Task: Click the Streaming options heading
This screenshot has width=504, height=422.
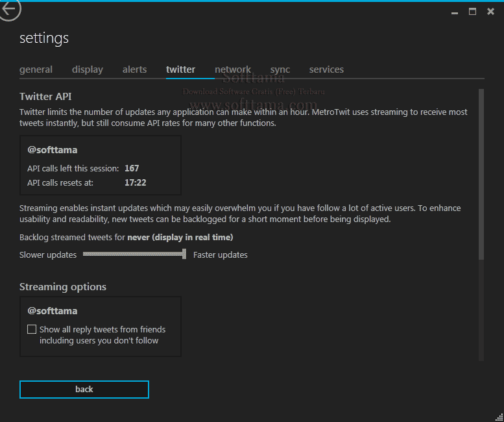Action: click(x=63, y=287)
